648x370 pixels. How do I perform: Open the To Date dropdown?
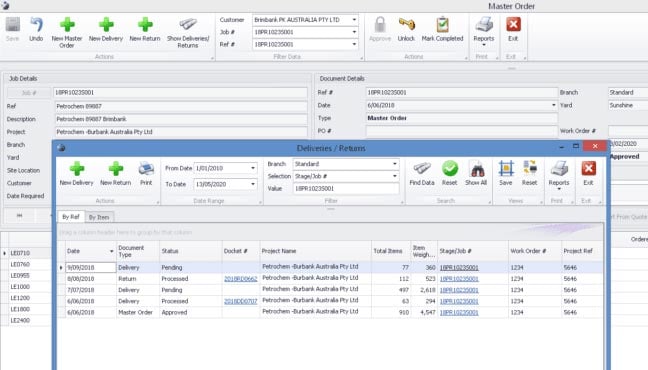click(x=253, y=184)
